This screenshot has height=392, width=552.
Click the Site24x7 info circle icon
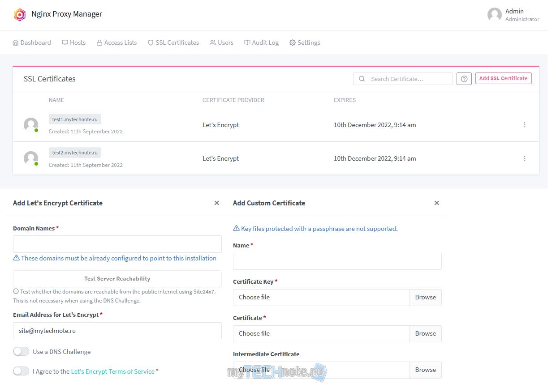(x=16, y=291)
